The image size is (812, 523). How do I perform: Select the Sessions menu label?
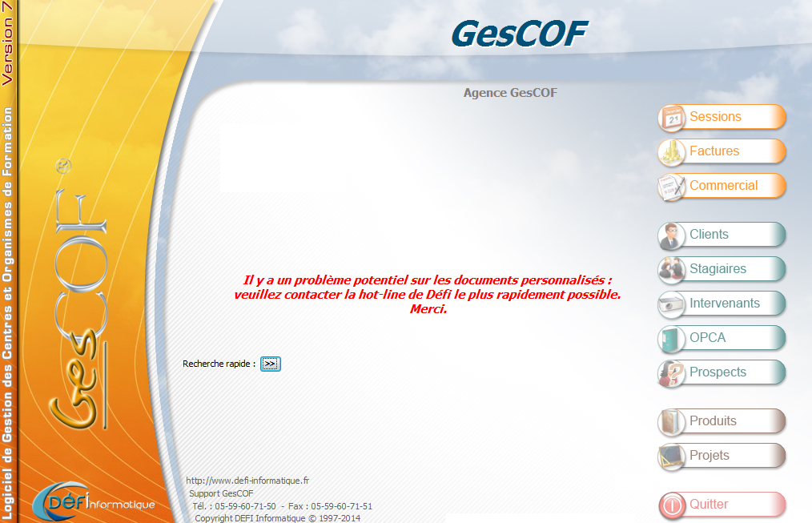[x=715, y=117]
